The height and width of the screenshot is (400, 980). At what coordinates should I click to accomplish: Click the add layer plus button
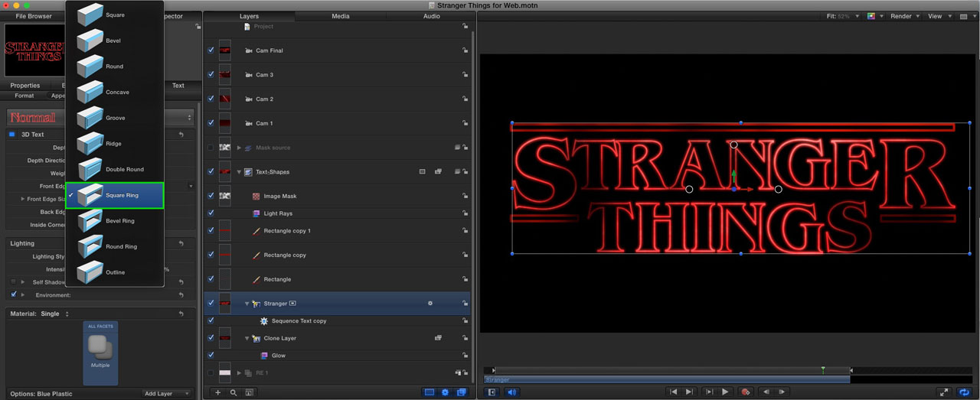coord(217,392)
